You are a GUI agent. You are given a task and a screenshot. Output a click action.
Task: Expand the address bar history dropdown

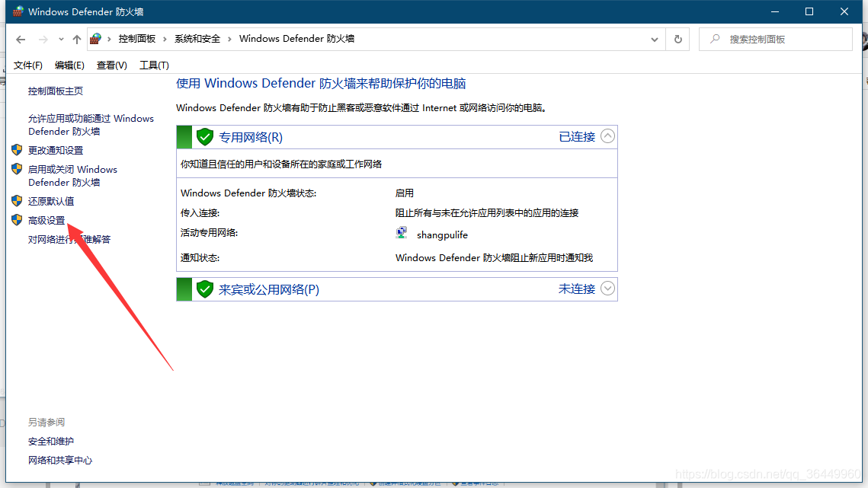tap(655, 40)
